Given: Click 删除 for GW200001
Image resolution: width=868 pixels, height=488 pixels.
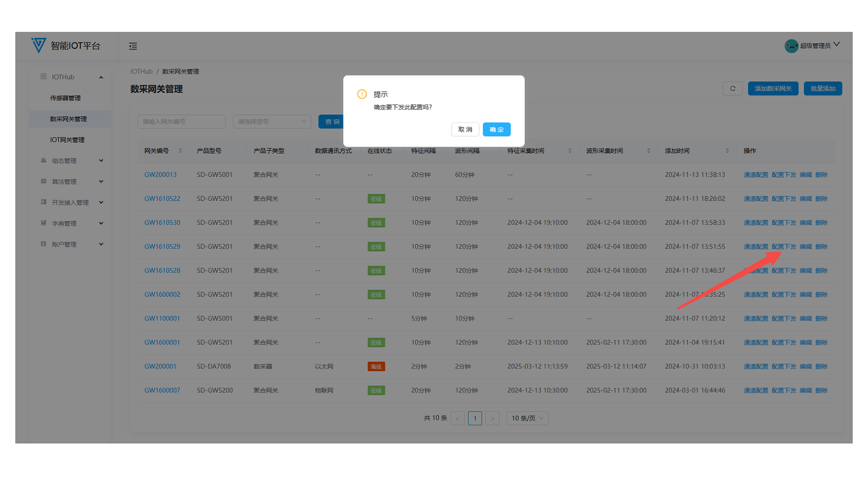Looking at the screenshot, I should [821, 366].
